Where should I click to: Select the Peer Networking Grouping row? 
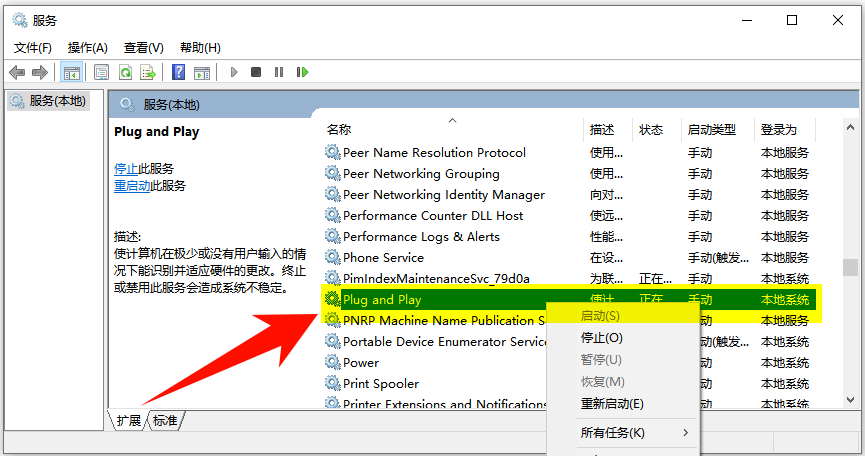click(x=569, y=173)
